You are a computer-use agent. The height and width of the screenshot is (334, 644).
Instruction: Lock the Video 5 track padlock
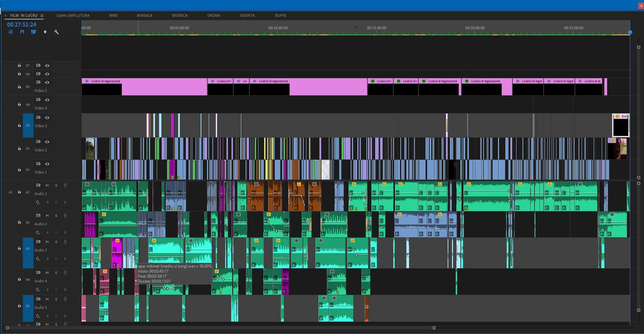pyautogui.click(x=19, y=86)
